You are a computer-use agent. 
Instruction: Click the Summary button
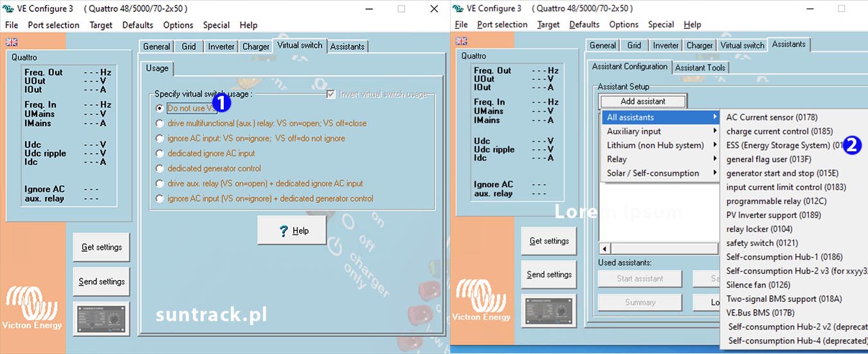point(640,303)
